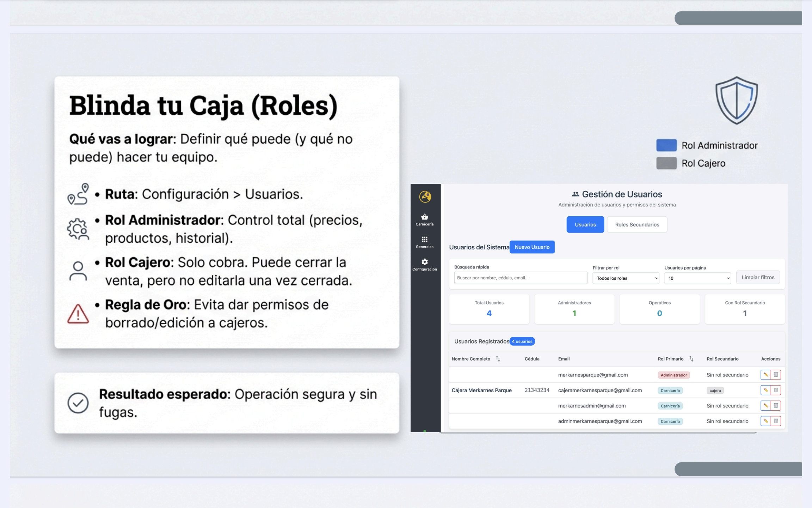
Task: Click the Nuevo Usuario button
Action: (x=532, y=247)
